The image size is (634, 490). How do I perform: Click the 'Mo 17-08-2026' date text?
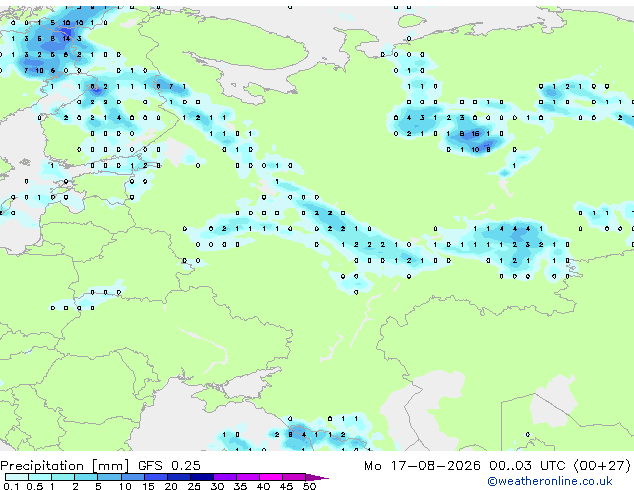coord(422,465)
